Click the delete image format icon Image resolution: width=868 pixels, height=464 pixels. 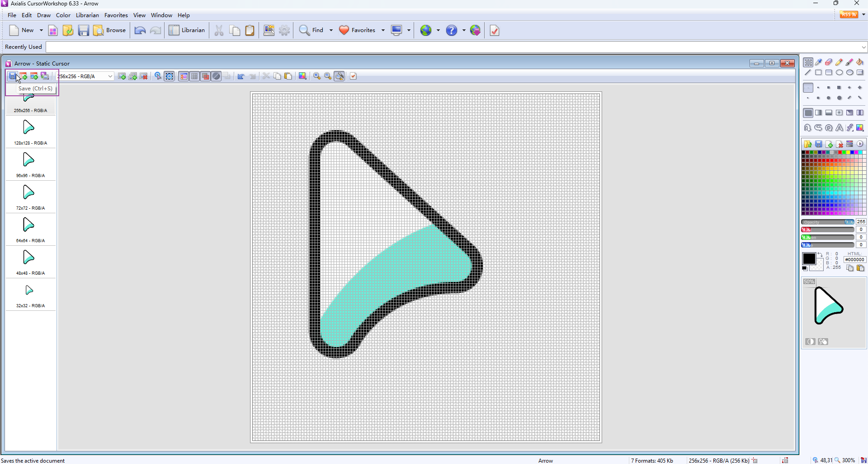pyautogui.click(x=144, y=76)
